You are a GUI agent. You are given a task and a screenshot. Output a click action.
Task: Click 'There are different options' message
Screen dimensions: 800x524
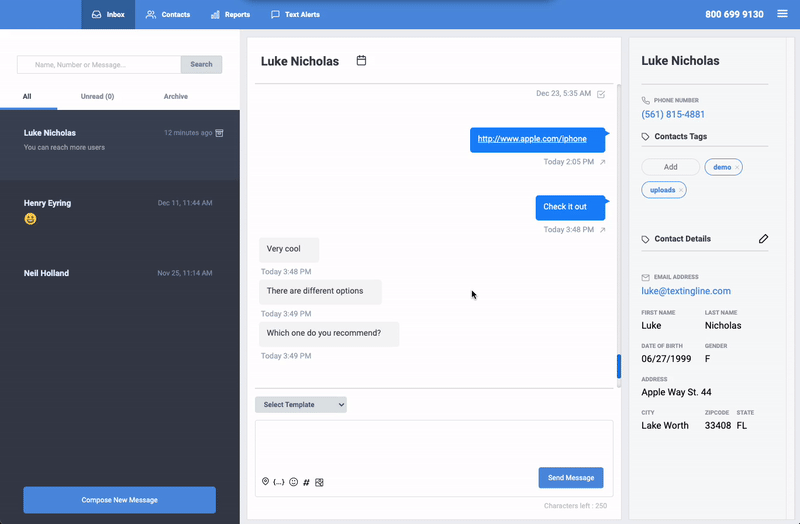[320, 292]
